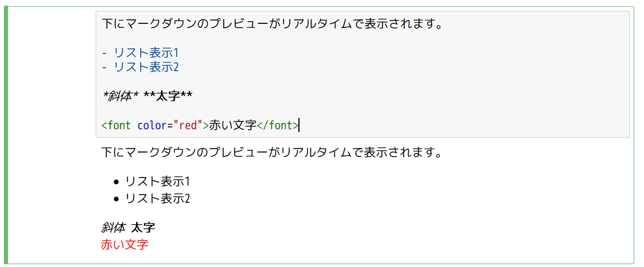Click the first line in the markdown editor

pos(272,24)
